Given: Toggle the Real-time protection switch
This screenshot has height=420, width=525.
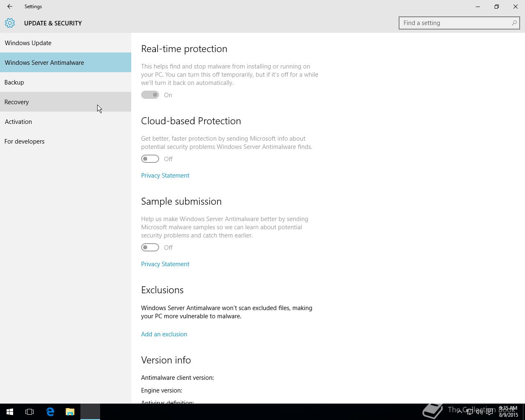Looking at the screenshot, I should pos(150,95).
